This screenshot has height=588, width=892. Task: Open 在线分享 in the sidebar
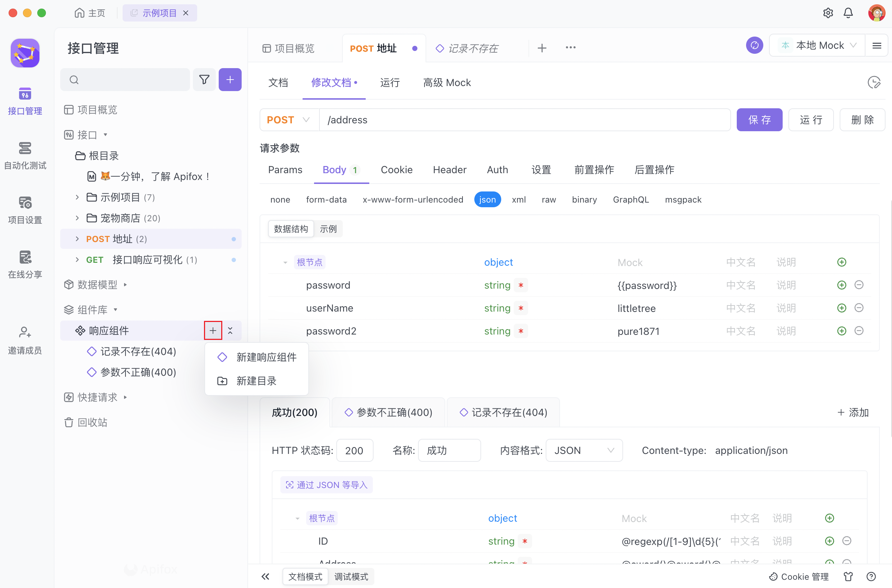coord(25,264)
